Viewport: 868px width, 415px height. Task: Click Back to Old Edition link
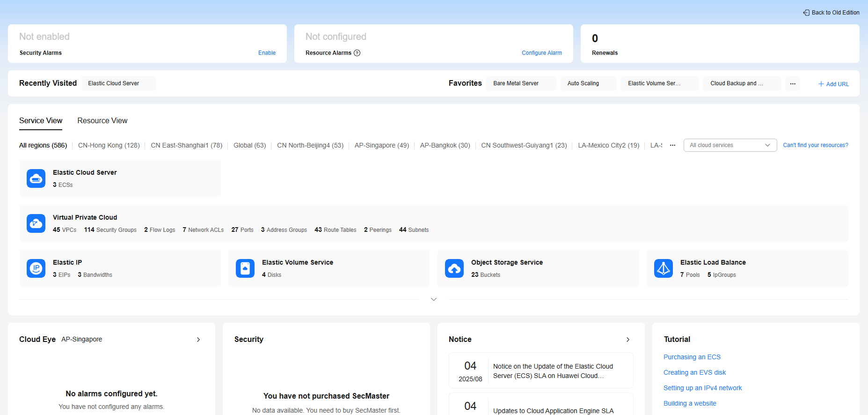pos(836,13)
